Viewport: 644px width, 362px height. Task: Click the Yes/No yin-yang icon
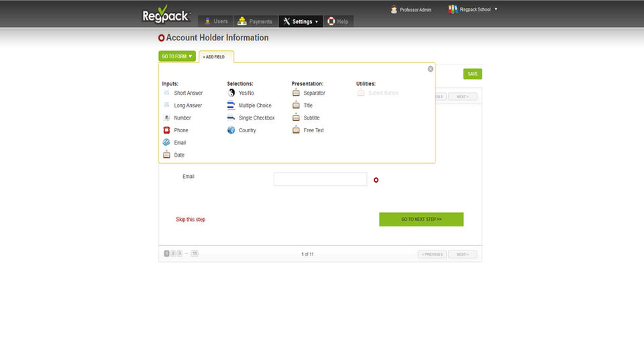(x=231, y=93)
